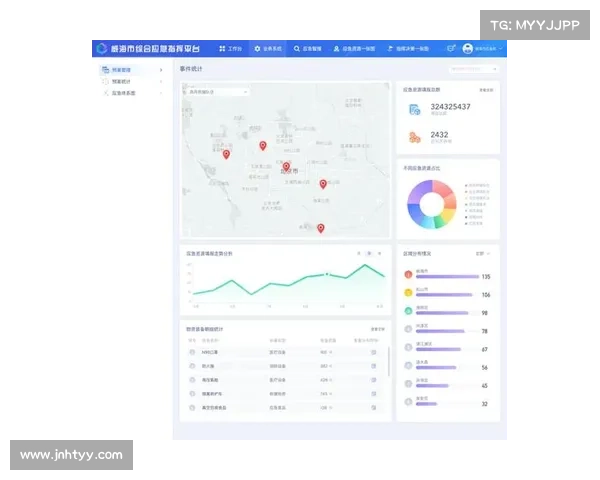Click the purple progress bar with value 135
This screenshot has width=600, height=480.
pos(446,277)
